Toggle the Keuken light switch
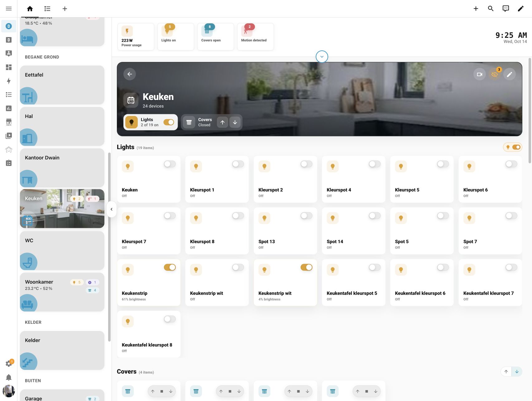This screenshot has height=401, width=532. point(170,164)
